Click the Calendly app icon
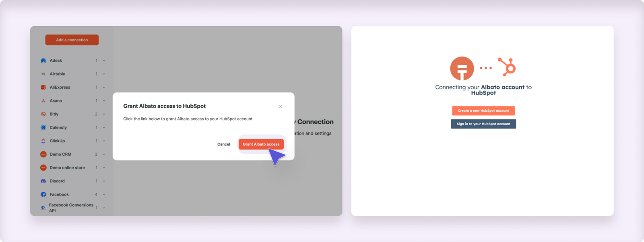The height and width of the screenshot is (242, 644). click(x=43, y=127)
